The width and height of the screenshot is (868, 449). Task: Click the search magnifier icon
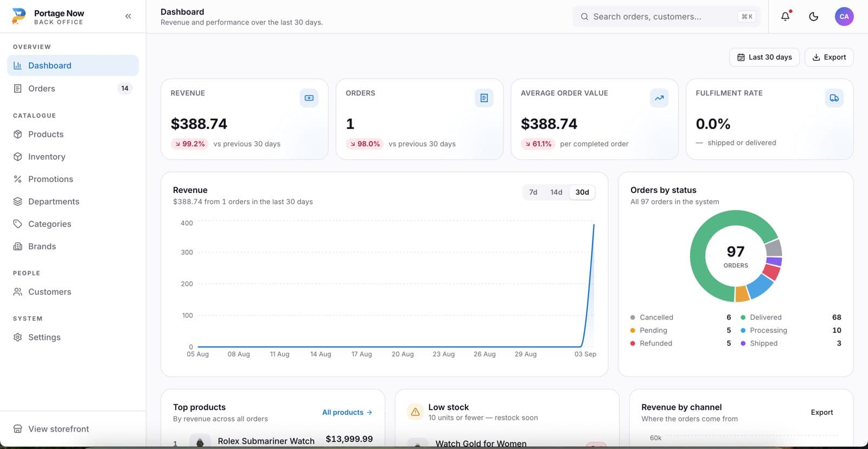(584, 17)
